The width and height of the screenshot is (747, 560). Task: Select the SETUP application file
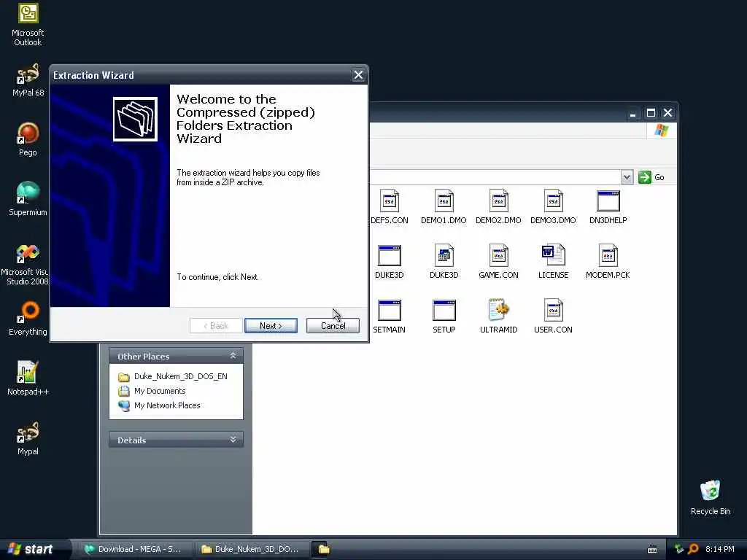tap(444, 316)
